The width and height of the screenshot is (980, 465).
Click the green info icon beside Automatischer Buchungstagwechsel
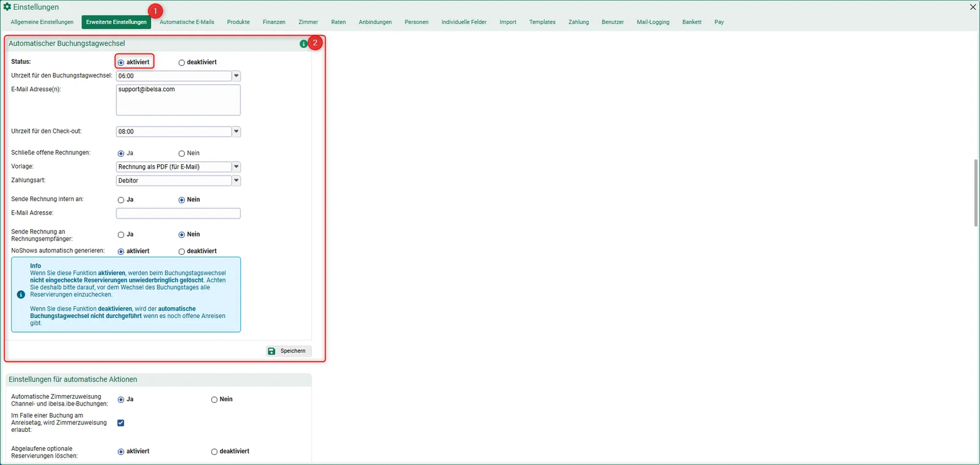tap(304, 43)
